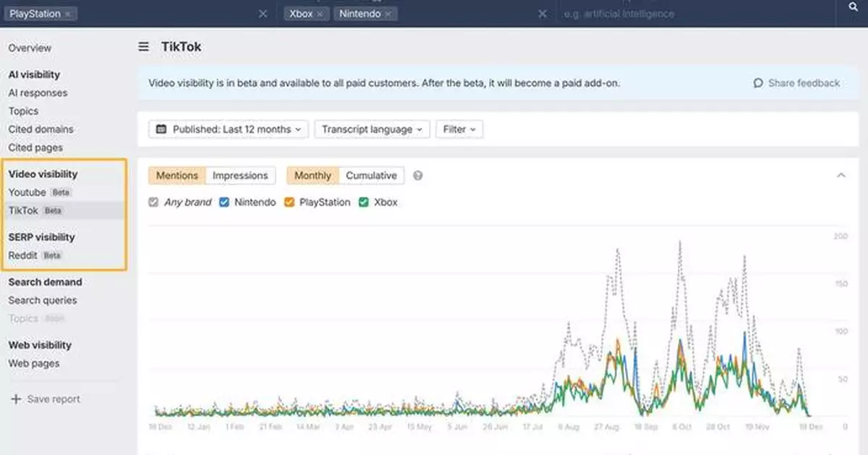Viewport: 868px width, 455px height.
Task: Open the hamburger menu beside the TikTok title
Action: pyautogui.click(x=143, y=46)
